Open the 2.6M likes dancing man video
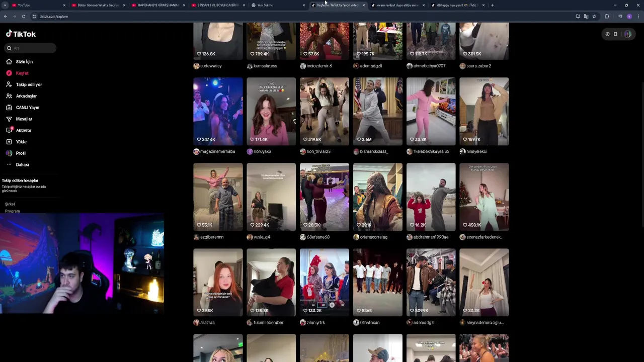The width and height of the screenshot is (644, 362). (378, 112)
